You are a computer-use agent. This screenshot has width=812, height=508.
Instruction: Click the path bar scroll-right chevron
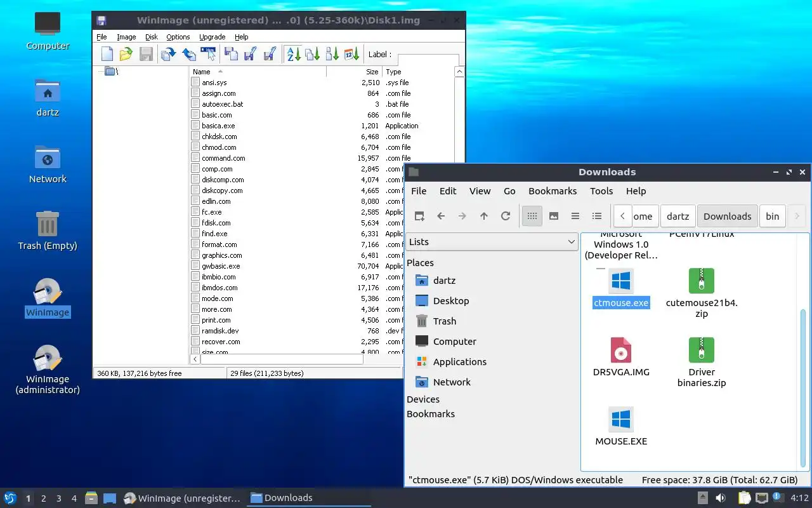pyautogui.click(x=797, y=216)
